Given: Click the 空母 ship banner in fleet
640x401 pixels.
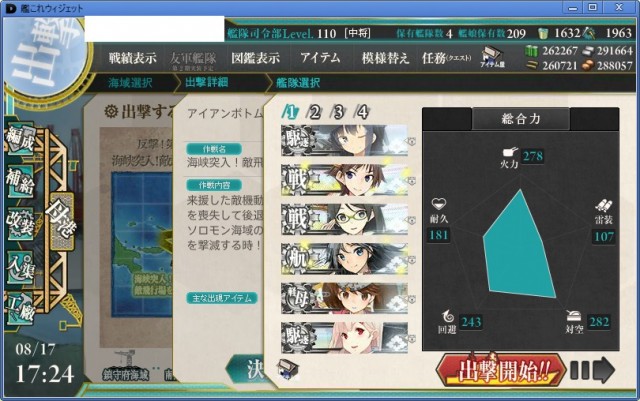Looking at the screenshot, I should coord(344,299).
